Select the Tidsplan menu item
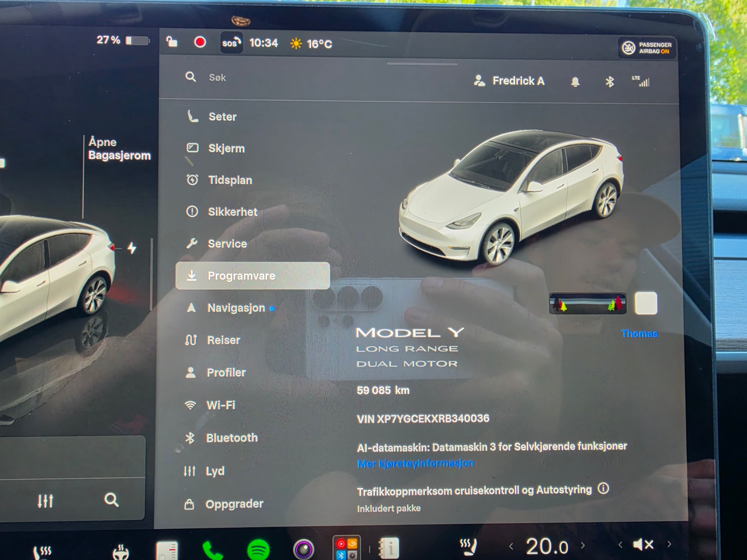The width and height of the screenshot is (747, 560). click(219, 180)
